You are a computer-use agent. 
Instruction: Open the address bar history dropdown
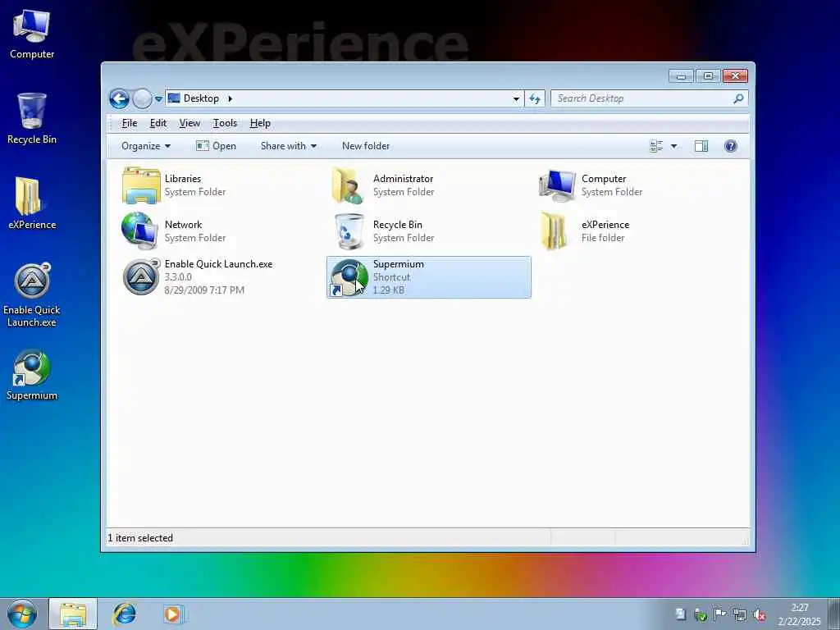point(516,98)
